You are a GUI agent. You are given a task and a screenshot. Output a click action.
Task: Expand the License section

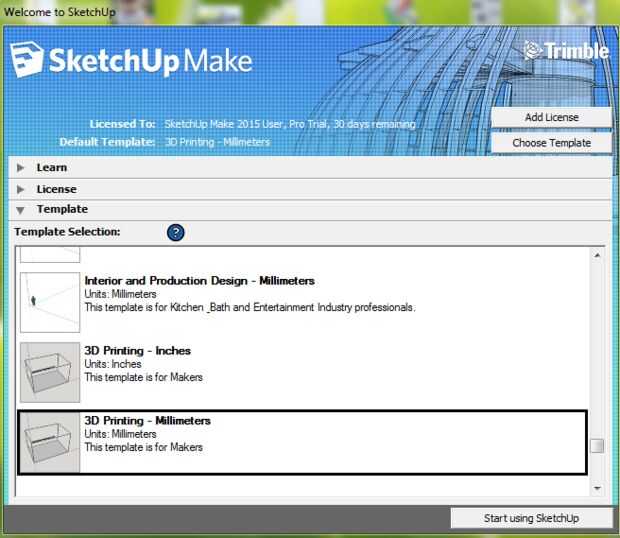21,190
